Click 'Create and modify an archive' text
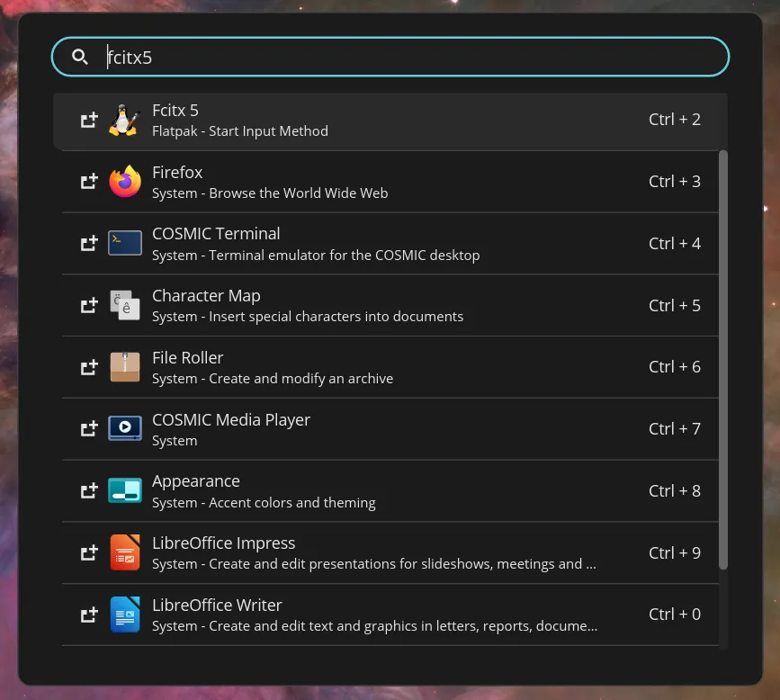This screenshot has height=700, width=780. [301, 379]
